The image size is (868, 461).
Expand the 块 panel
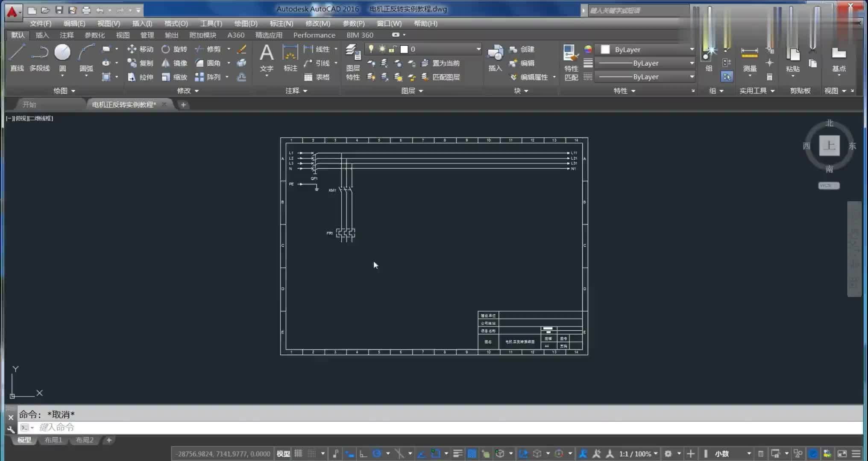point(521,90)
